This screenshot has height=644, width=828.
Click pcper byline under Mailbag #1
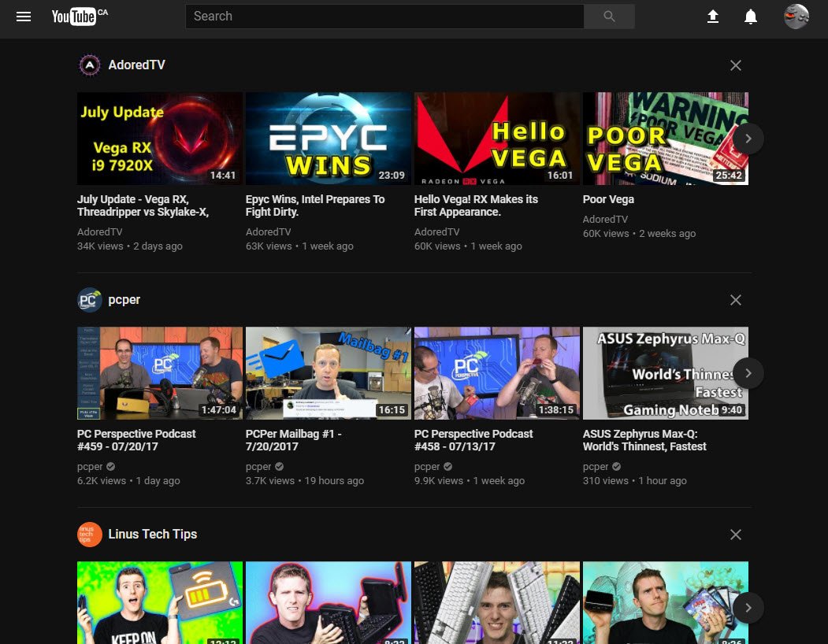pos(258,467)
